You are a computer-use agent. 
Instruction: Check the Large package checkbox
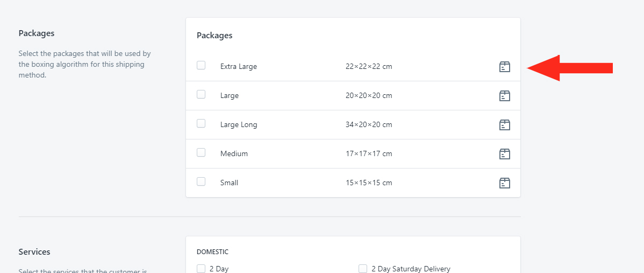pos(201,94)
